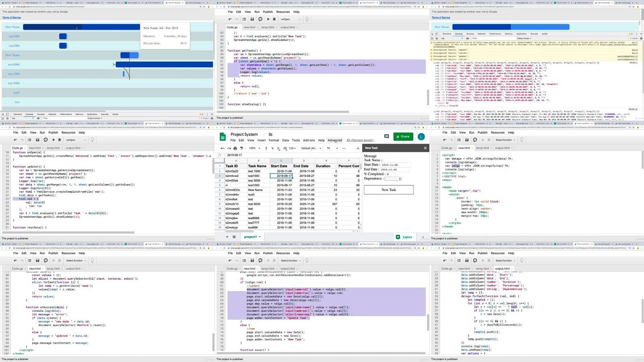Open the Publish menu in getTasks editor

(268, 12)
